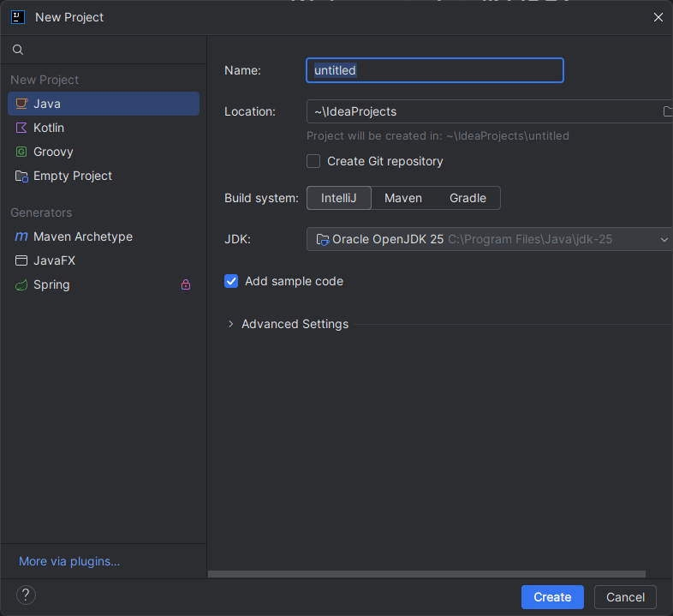Viewport: 673px width, 616px height.
Task: Switch build system to Maven
Action: click(402, 198)
